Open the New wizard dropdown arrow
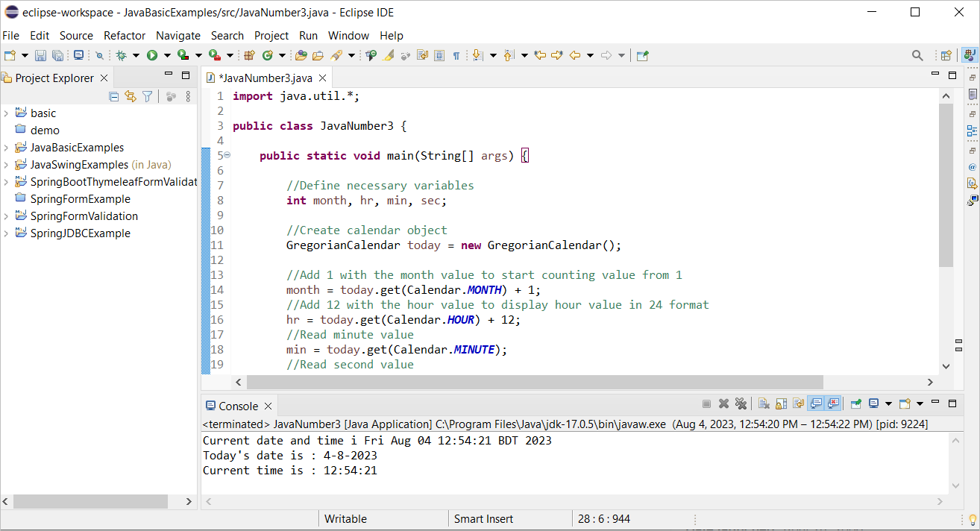This screenshot has height=531, width=980. click(25, 55)
